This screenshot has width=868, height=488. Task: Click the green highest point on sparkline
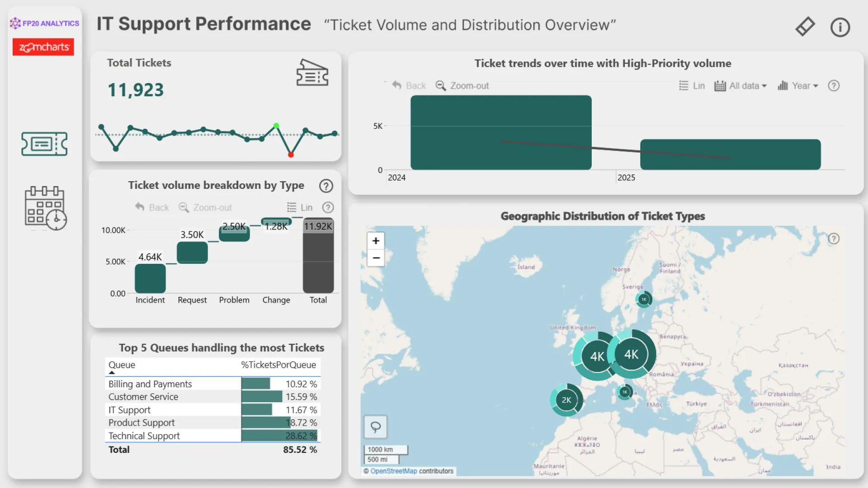(276, 126)
